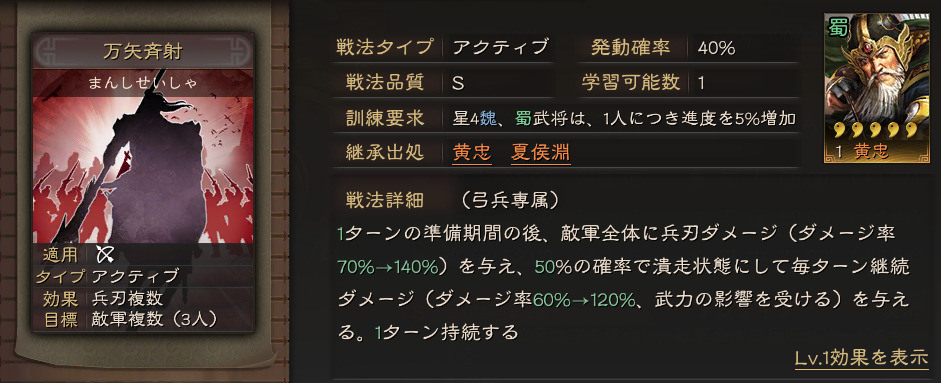The width and height of the screenshot is (941, 383).
Task: Click the 戦法タイプ label
Action: [385, 47]
